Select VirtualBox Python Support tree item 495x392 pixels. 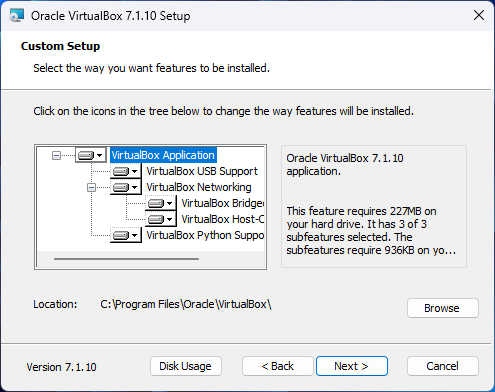tap(205, 235)
